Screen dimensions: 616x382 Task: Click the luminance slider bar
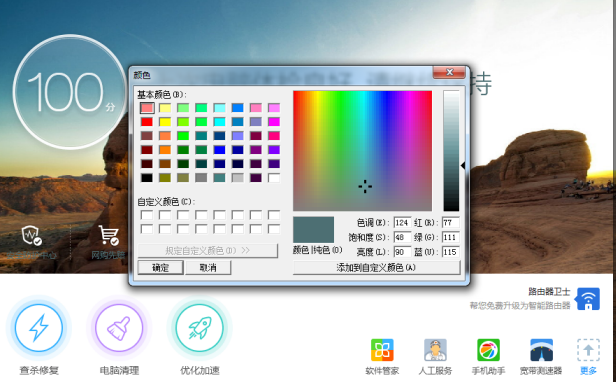[x=451, y=151]
